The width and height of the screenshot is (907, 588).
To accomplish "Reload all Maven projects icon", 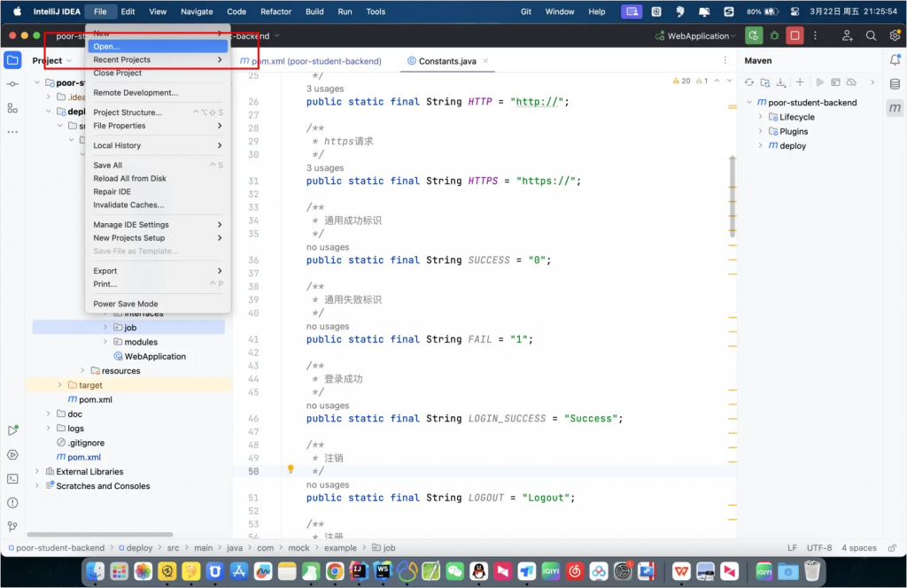I will pos(749,82).
